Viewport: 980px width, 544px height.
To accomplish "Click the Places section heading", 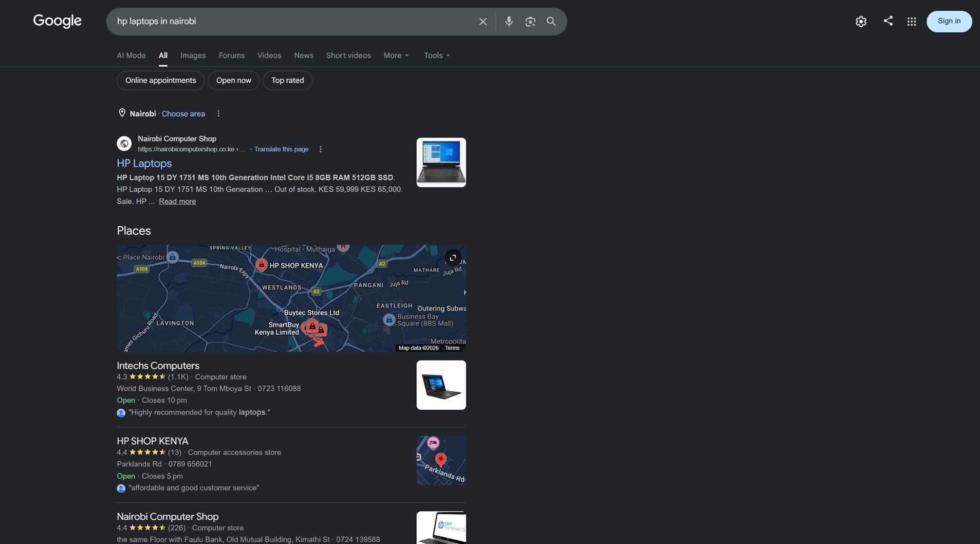I will pyautogui.click(x=134, y=231).
